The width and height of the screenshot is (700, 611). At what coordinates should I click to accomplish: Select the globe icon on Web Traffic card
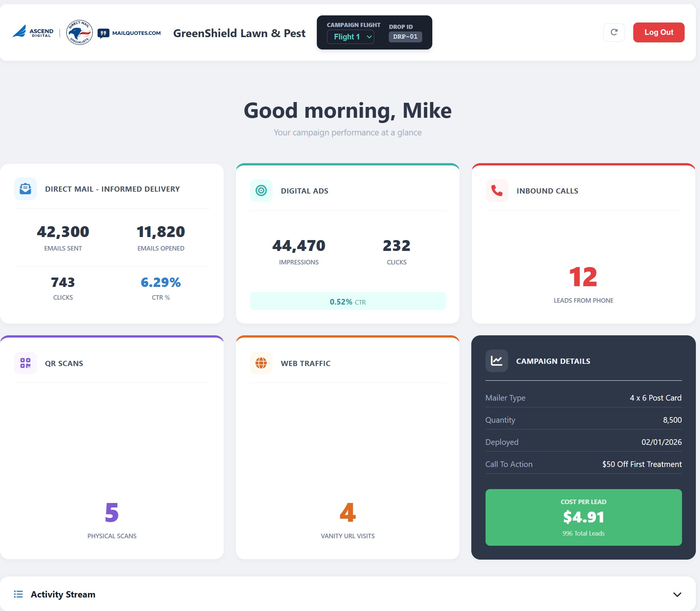(261, 363)
